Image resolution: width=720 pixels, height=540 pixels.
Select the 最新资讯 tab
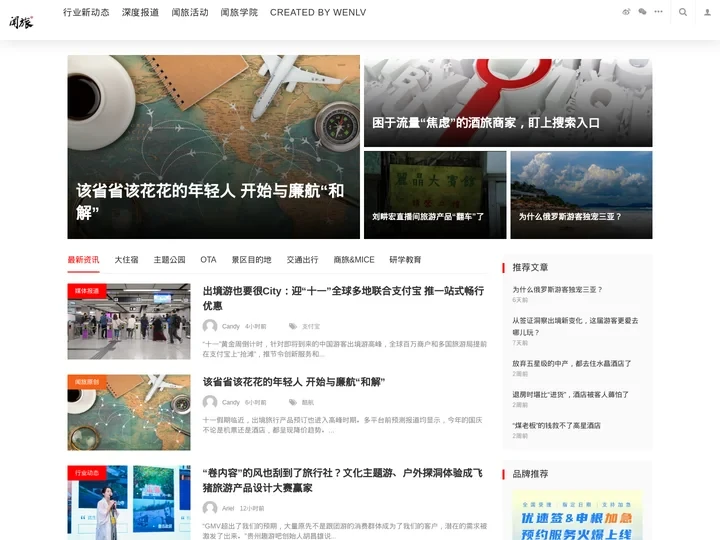pos(83,260)
